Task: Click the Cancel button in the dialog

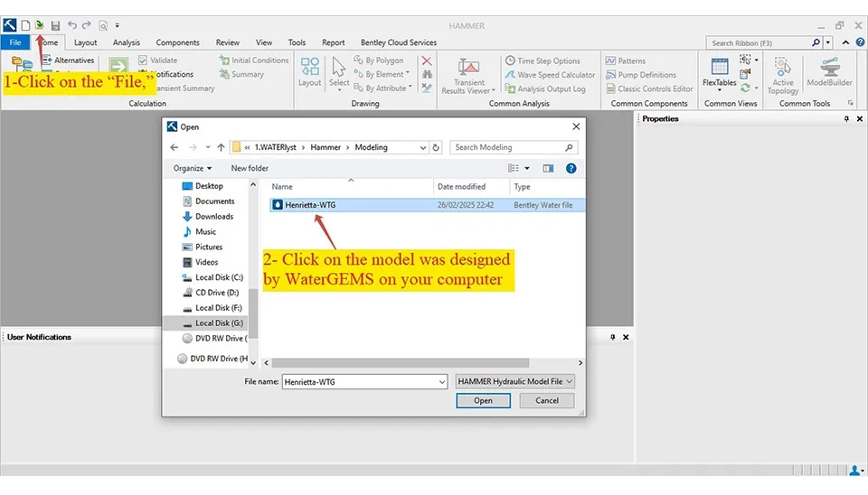Action: (x=547, y=400)
